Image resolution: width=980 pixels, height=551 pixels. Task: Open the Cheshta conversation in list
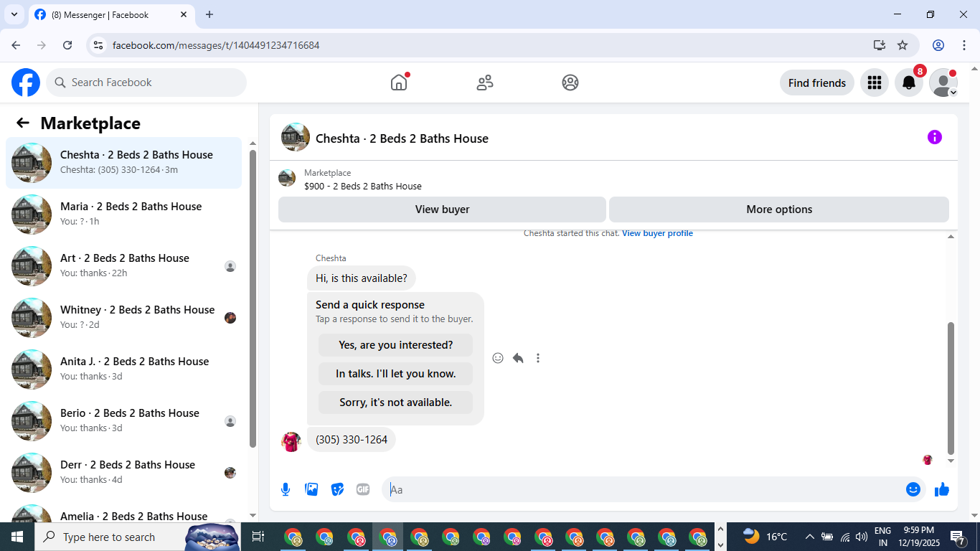click(x=123, y=163)
